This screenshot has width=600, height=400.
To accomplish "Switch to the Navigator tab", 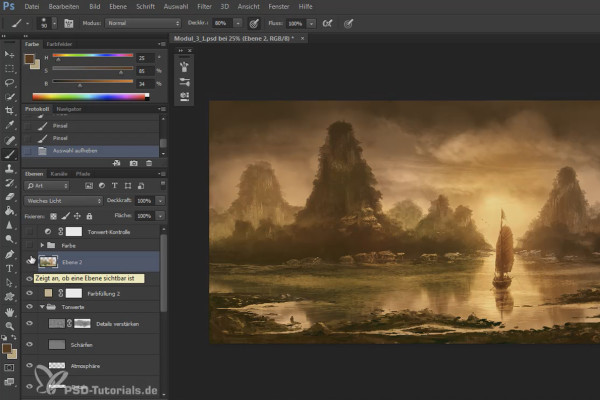I will click(69, 109).
